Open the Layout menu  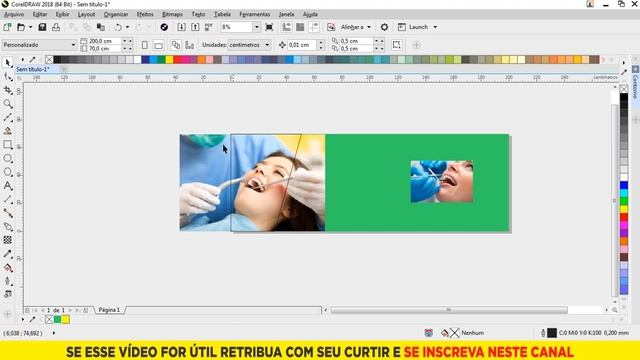pyautogui.click(x=86, y=14)
